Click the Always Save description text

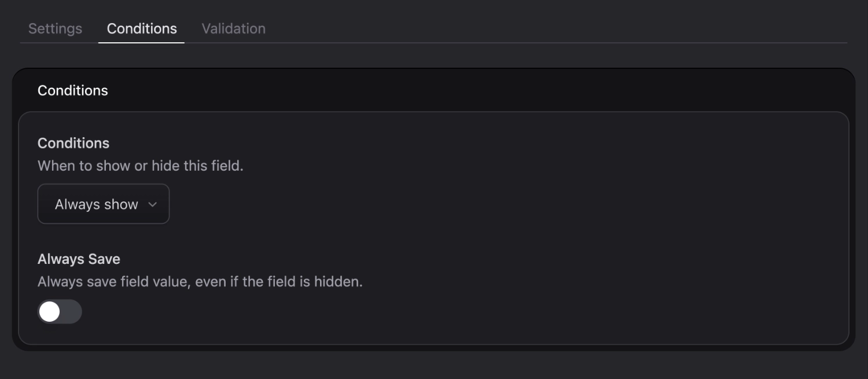(x=200, y=281)
